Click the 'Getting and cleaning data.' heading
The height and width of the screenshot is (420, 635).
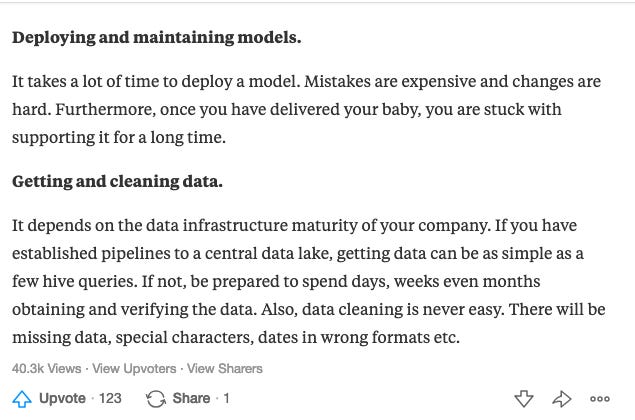(x=117, y=182)
